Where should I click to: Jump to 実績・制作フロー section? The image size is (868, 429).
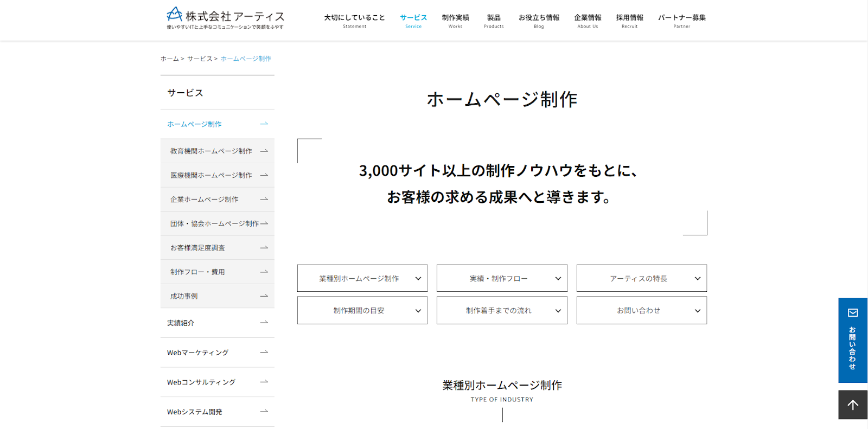[x=502, y=278]
